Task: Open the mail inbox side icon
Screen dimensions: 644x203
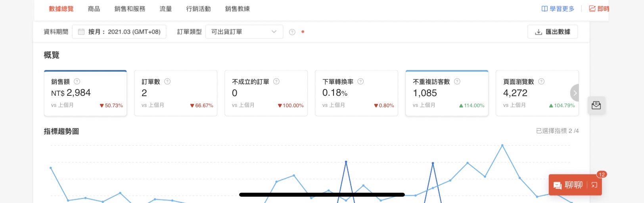Action: click(x=596, y=105)
